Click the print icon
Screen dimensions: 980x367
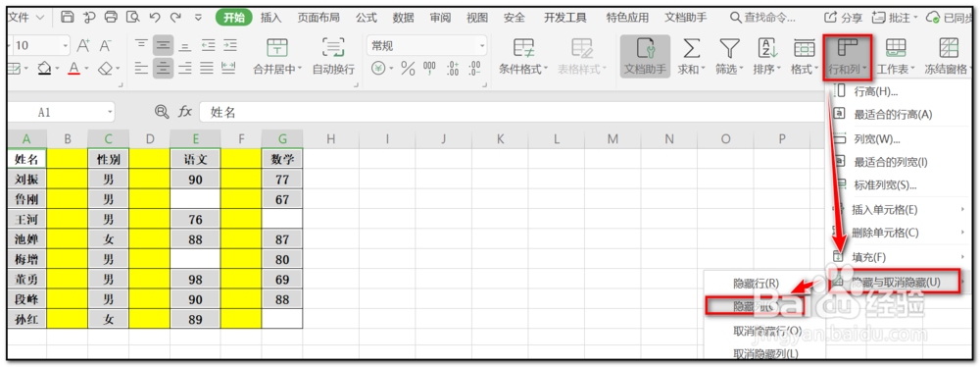[111, 18]
